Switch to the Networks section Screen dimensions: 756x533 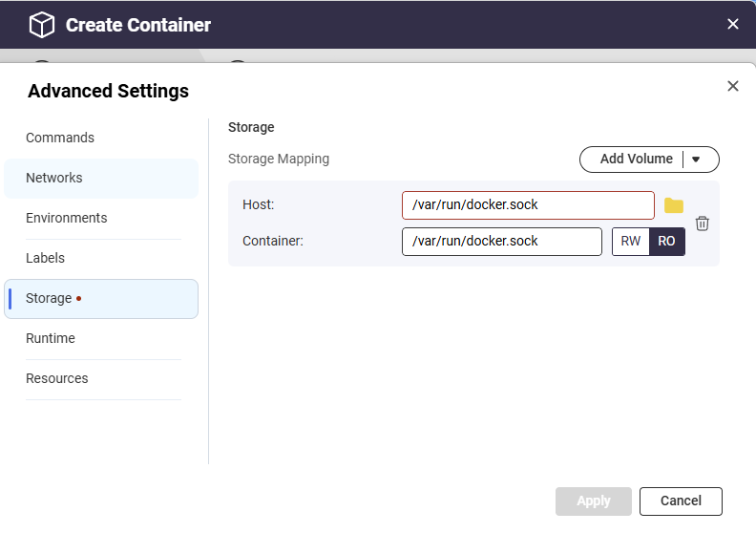click(x=101, y=178)
